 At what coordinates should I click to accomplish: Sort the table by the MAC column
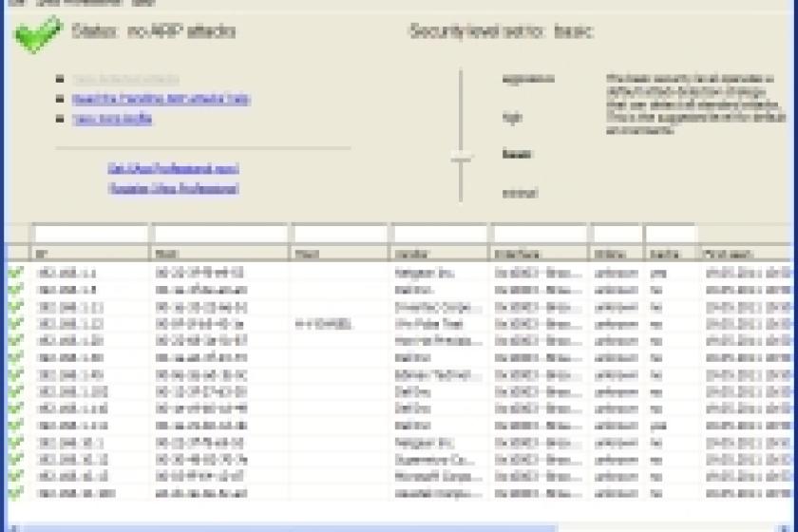click(219, 253)
